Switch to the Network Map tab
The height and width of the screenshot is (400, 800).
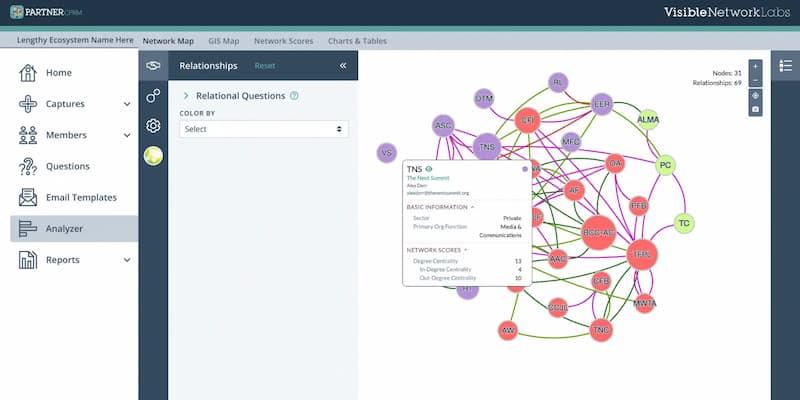[x=168, y=41]
